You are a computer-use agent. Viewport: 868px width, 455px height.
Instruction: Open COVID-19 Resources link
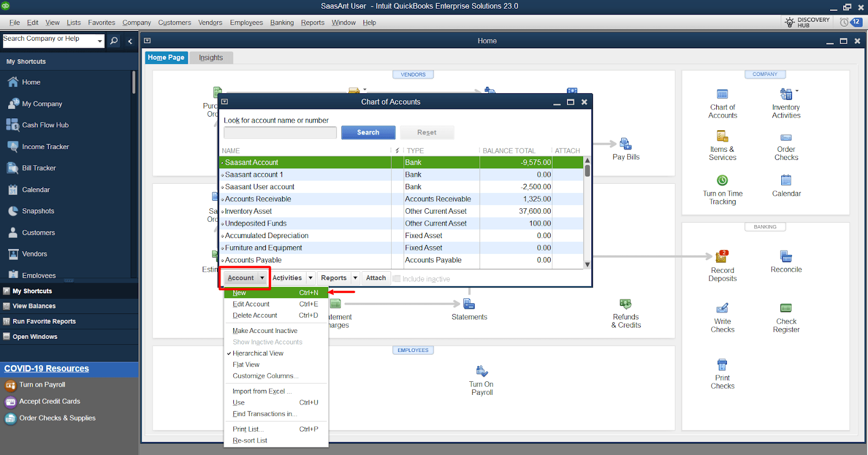(x=47, y=368)
